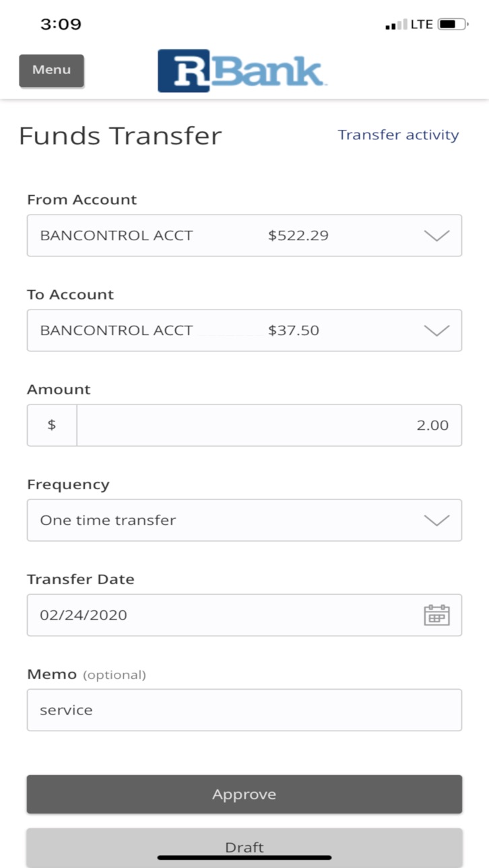This screenshot has height=868, width=489.
Task: Expand To Account dropdown chevron
Action: click(x=436, y=330)
